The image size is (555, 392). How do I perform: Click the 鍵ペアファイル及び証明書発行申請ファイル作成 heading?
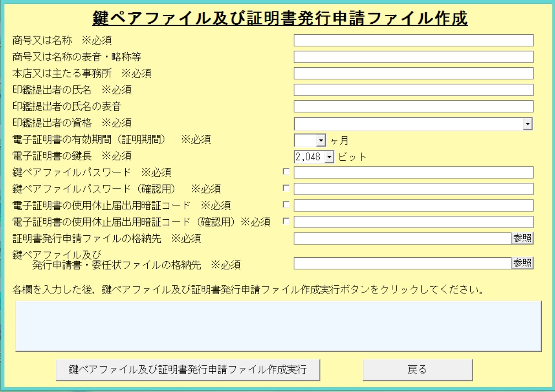[279, 18]
